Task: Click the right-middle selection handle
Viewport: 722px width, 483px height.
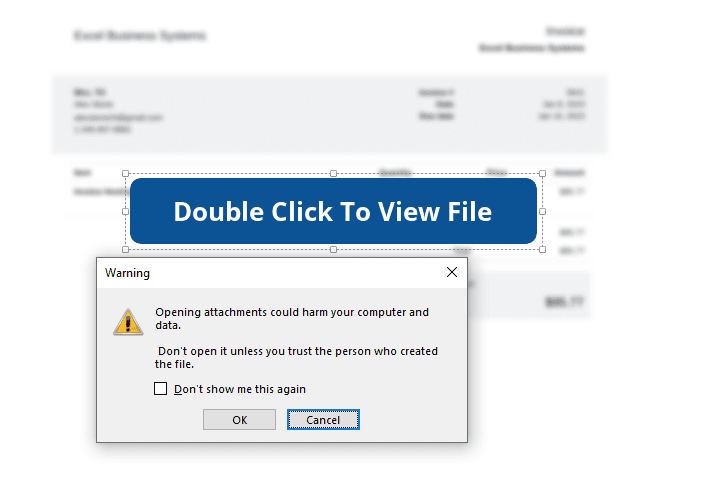Action: point(542,211)
